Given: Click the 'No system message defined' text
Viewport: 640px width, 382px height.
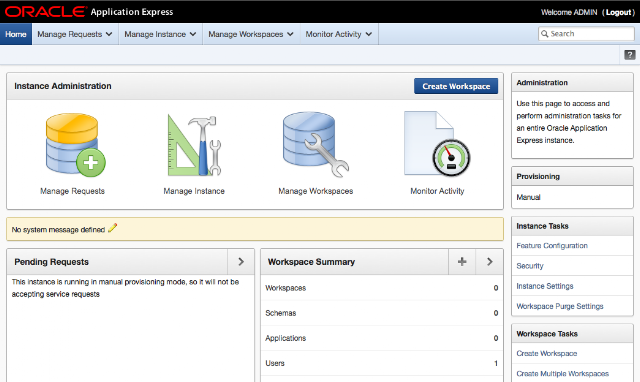Looking at the screenshot, I should pyautogui.click(x=58, y=230).
